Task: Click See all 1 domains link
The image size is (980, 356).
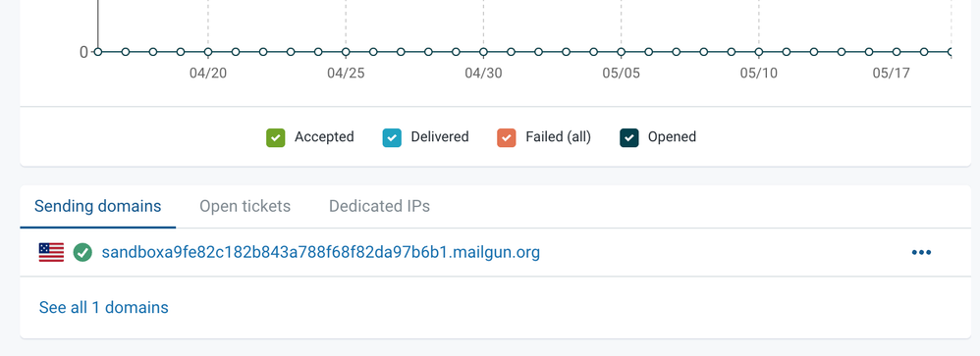Action: [x=104, y=307]
